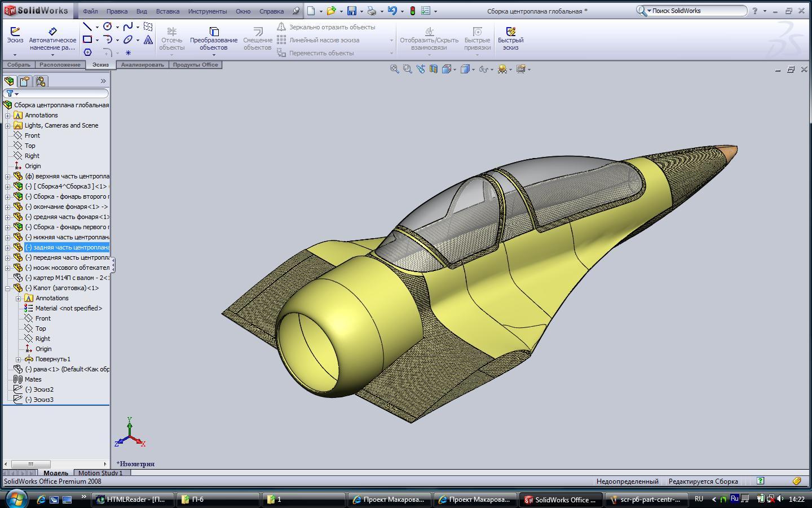Expand the Повернуть1 feature node
Viewport: 812px width, 508px height.
click(x=19, y=359)
